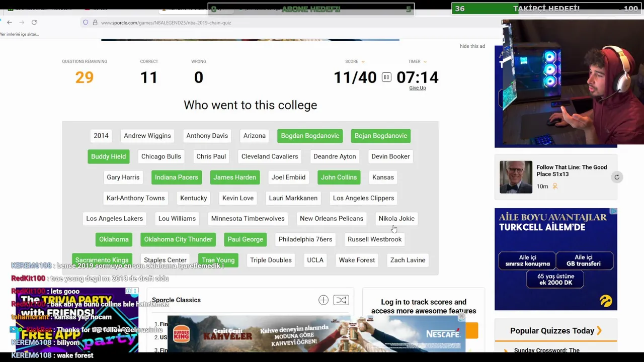Select the Andrew Wiggins tile
This screenshot has height=362, width=644.
147,136
